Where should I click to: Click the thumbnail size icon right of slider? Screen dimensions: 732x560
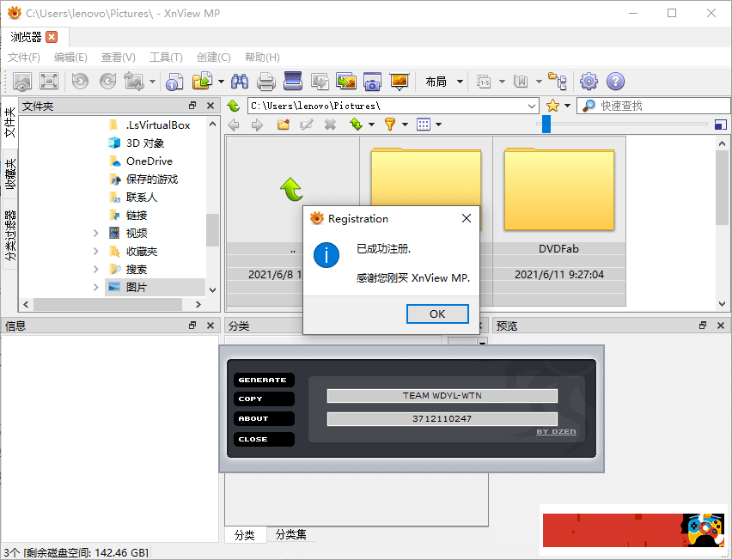pos(721,125)
